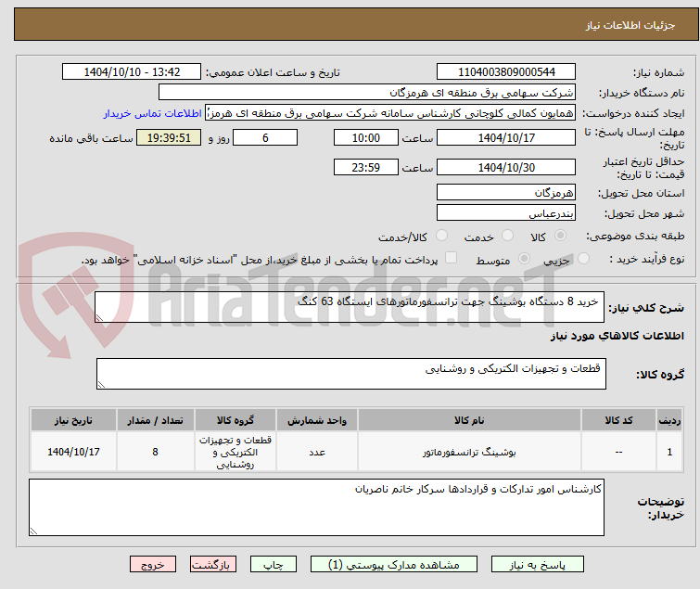The width and height of the screenshot is (700, 589).
Task: Click the چاپ print button
Action: point(274,565)
